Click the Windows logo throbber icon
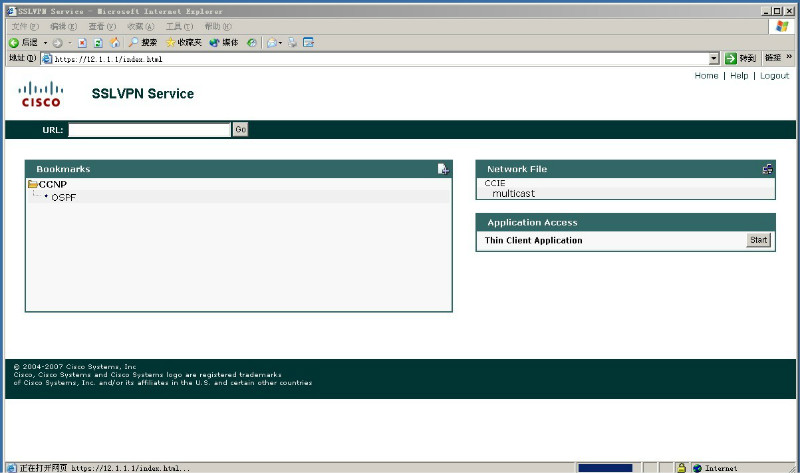This screenshot has width=800, height=473. click(782, 27)
